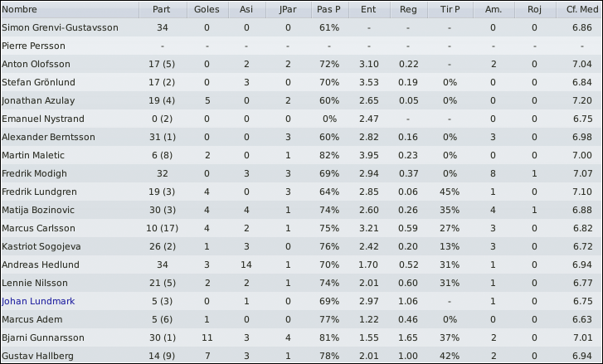Click the Reg column header
Viewport: 603px width, 364px height.
coord(409,9)
